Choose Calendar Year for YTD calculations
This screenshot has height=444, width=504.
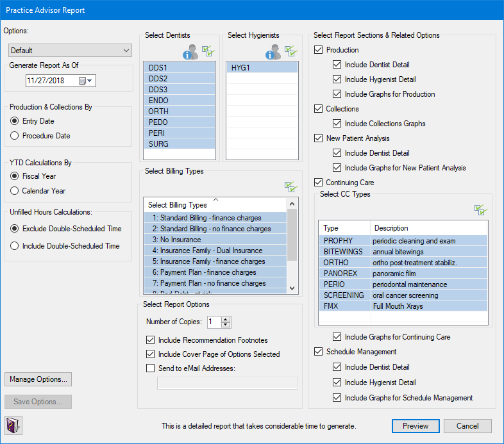coord(15,191)
